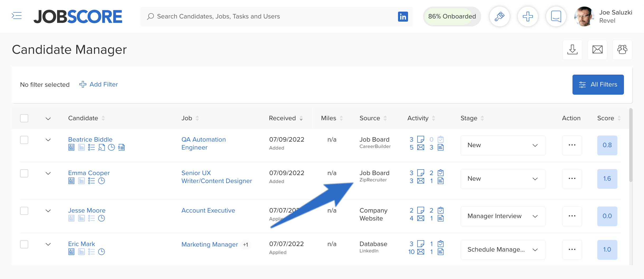Open Jesse Moore's tasks clipboard icon

click(x=441, y=210)
